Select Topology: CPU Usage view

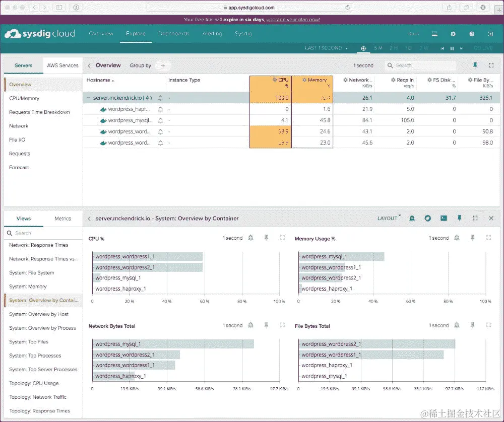point(34,383)
